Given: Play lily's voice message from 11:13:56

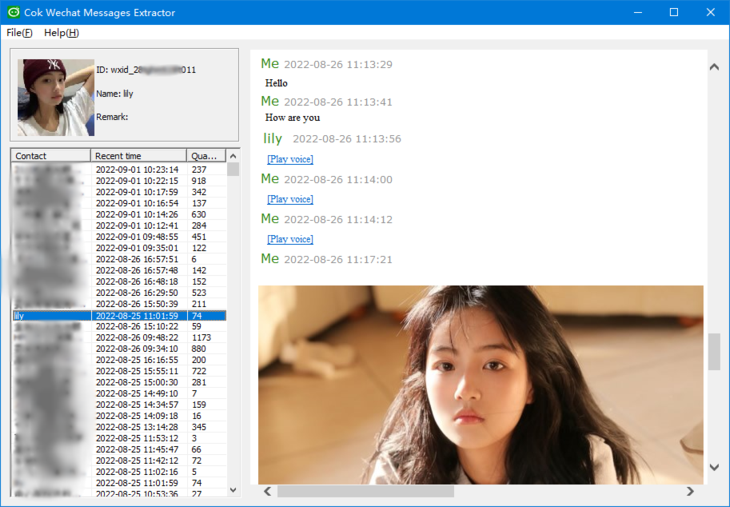Looking at the screenshot, I should point(290,160).
